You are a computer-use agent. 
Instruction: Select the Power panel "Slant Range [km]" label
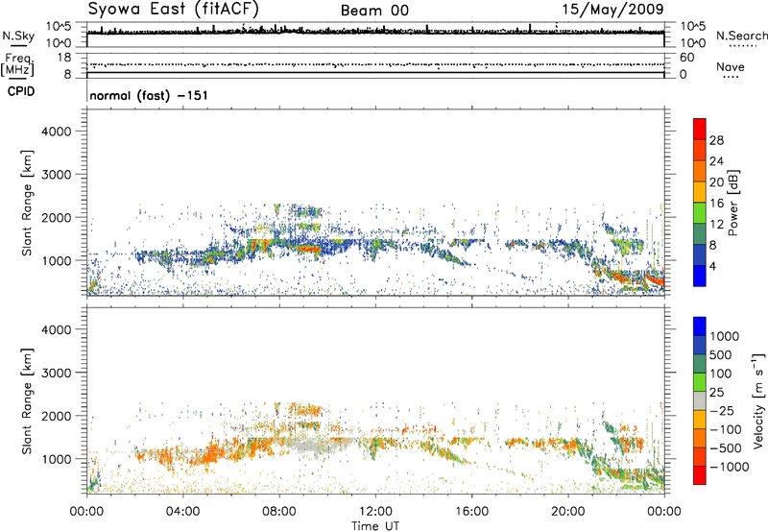tap(27, 203)
